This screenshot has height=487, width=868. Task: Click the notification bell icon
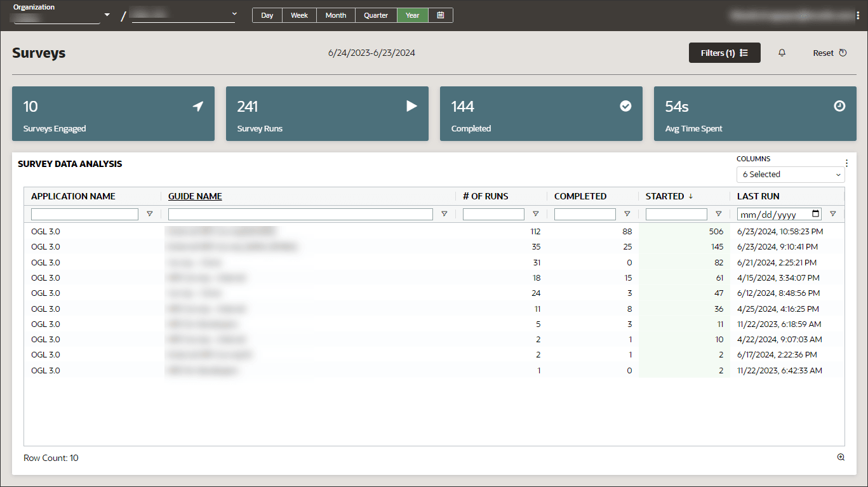click(x=782, y=53)
